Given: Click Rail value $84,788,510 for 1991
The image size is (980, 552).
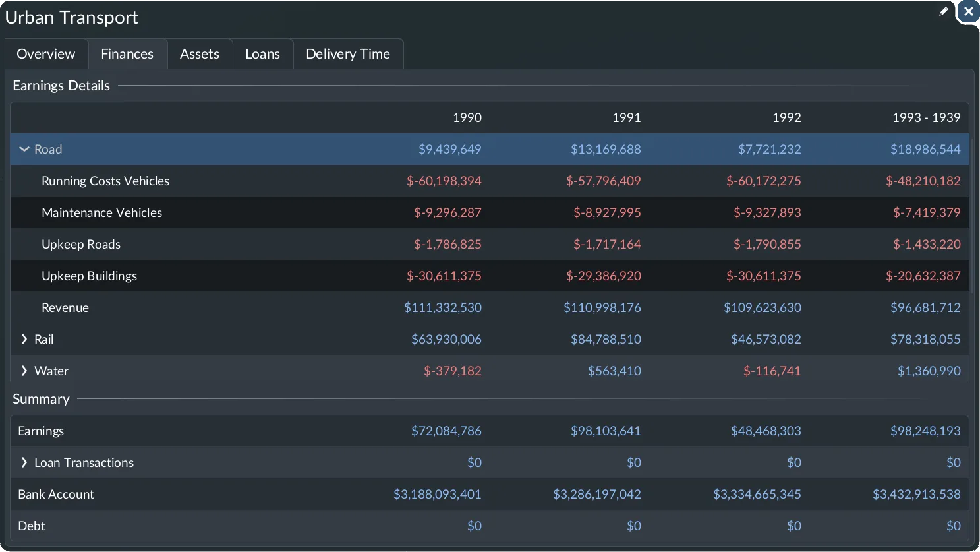Looking at the screenshot, I should click(x=606, y=339).
